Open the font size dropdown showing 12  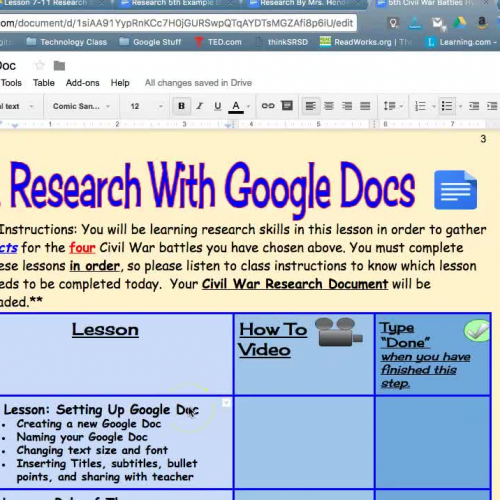pyautogui.click(x=146, y=106)
